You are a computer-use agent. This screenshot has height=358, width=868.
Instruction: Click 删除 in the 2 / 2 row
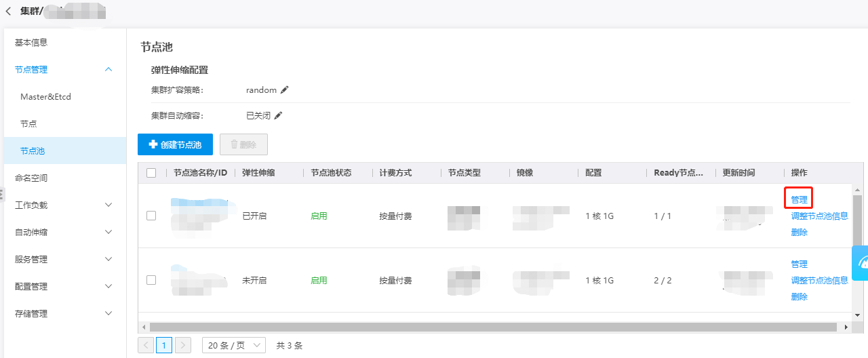click(x=799, y=296)
